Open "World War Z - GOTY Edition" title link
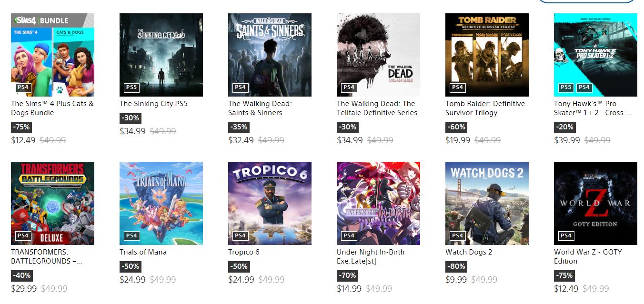This screenshot has width=644, height=304. coord(588,256)
